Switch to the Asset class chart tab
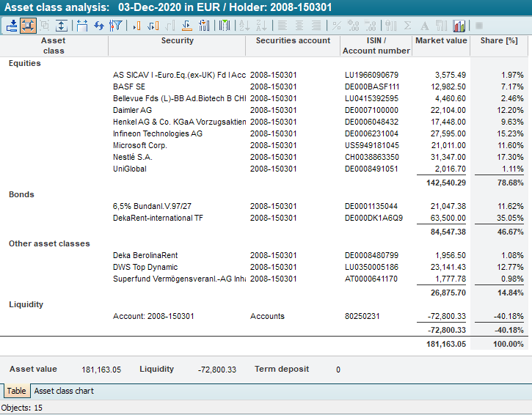This screenshot has width=532, height=415. coord(64,391)
